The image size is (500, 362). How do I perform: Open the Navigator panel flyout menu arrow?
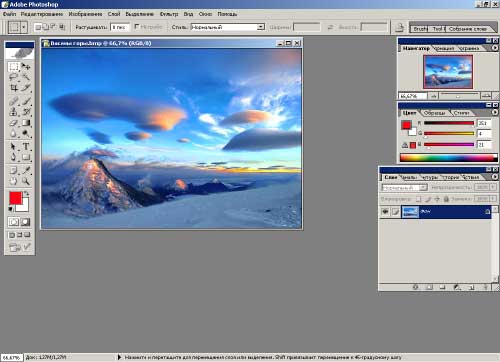[x=495, y=48]
